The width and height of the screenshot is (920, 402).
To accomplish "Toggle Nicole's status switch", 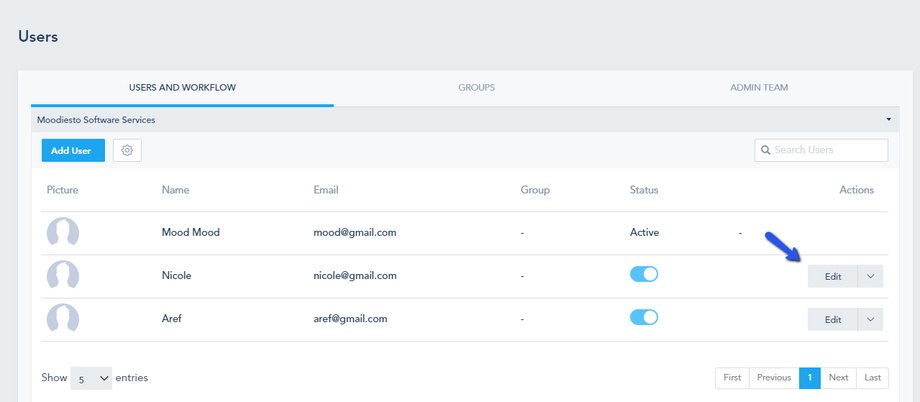I will click(644, 274).
